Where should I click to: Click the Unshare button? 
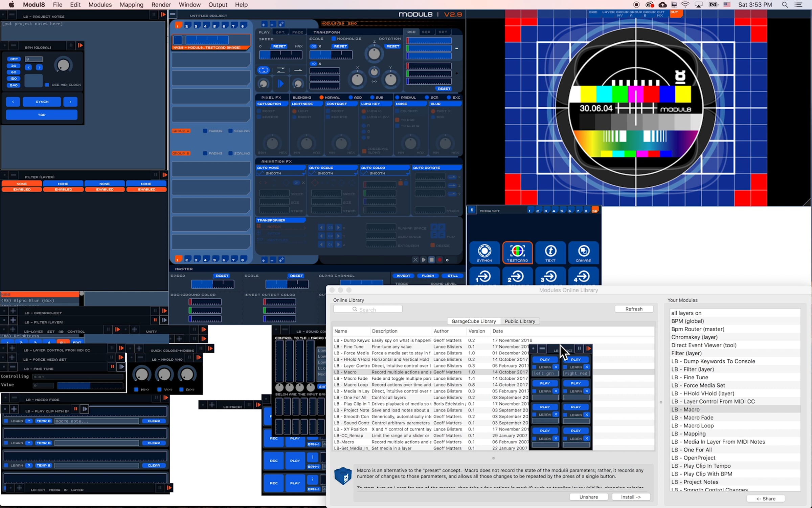coord(589,497)
